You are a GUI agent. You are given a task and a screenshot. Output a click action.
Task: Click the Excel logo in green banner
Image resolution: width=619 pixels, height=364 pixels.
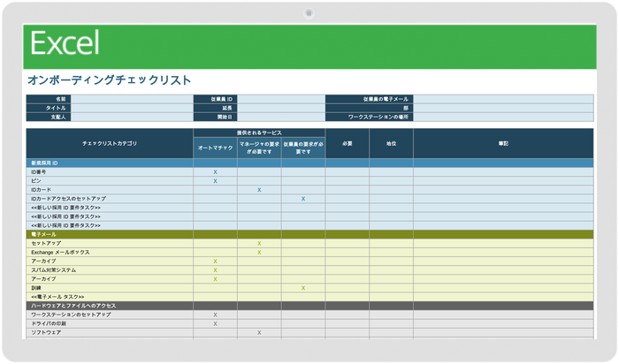(65, 43)
